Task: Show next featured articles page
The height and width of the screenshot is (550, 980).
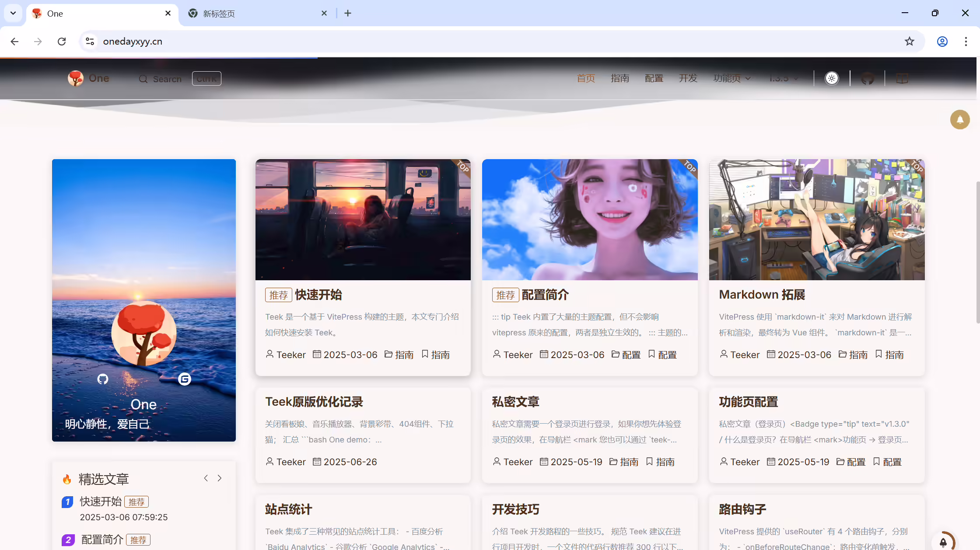Action: click(x=220, y=478)
